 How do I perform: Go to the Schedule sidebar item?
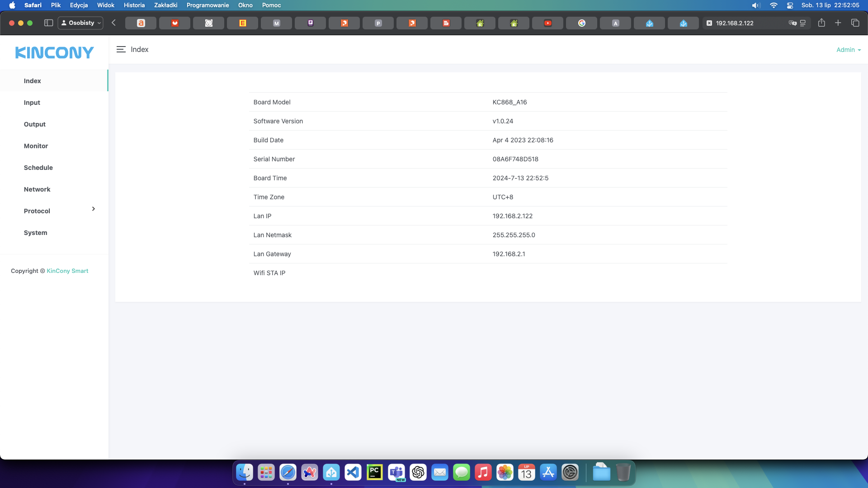(x=38, y=168)
